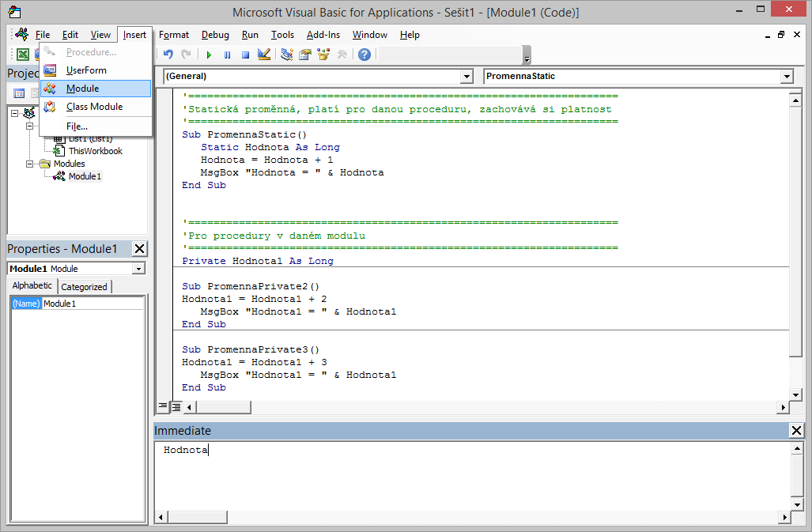Screen dimensions: 812x532
Task: Click the View Microsoft Excel toolbar icon
Action: (x=23, y=55)
